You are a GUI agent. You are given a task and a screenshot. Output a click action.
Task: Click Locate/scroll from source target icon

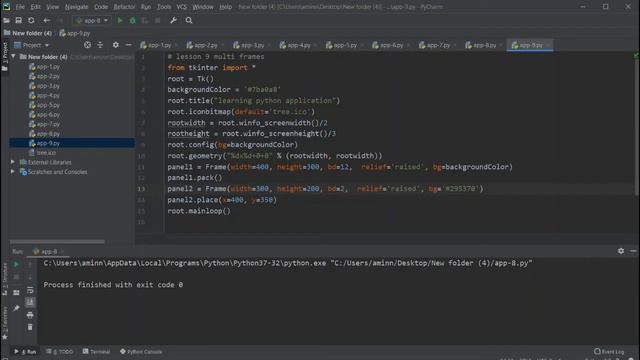87,45
